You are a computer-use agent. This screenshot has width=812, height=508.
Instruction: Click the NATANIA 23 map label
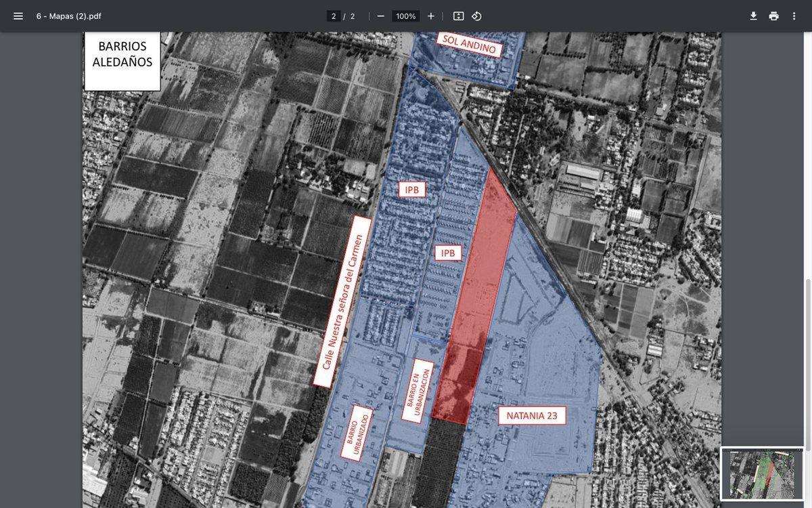(533, 416)
